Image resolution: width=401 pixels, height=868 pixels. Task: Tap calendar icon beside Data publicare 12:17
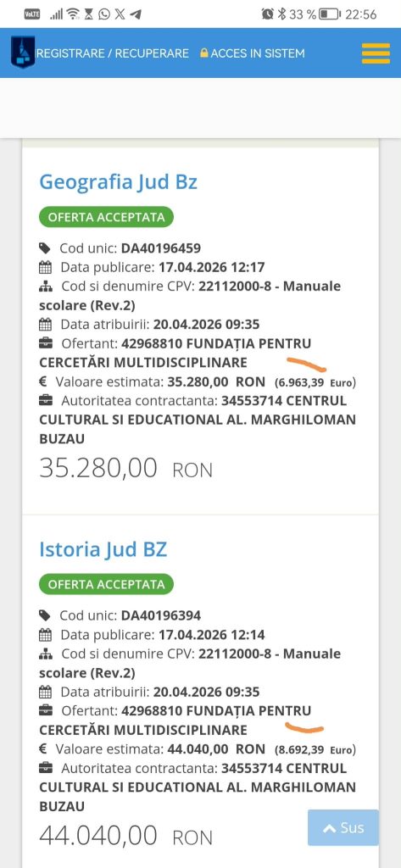(46, 267)
